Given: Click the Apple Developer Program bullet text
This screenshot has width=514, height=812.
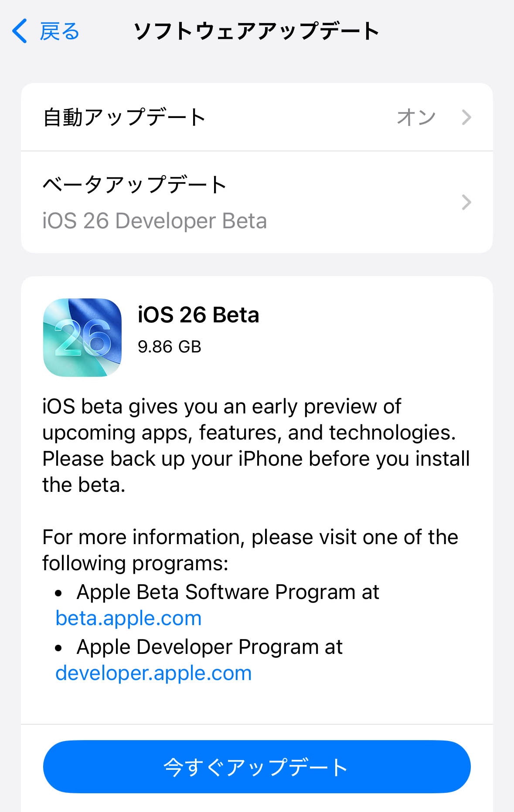Looking at the screenshot, I should click(209, 647).
